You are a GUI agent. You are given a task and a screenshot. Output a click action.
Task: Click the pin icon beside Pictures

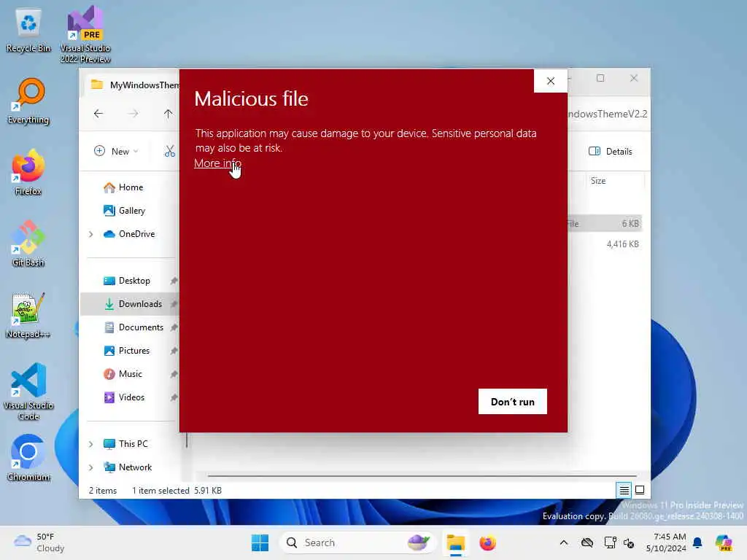tap(174, 351)
